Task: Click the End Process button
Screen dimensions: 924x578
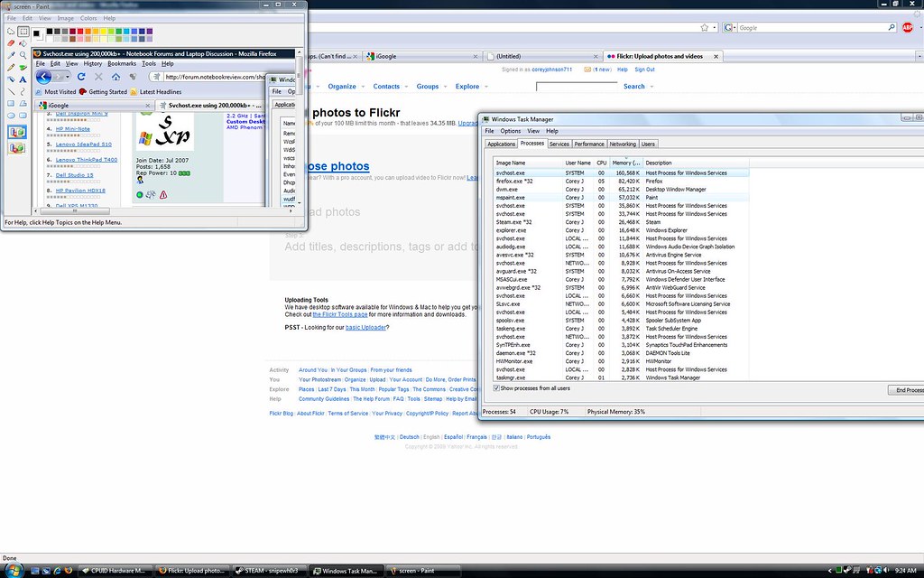Action: point(906,390)
